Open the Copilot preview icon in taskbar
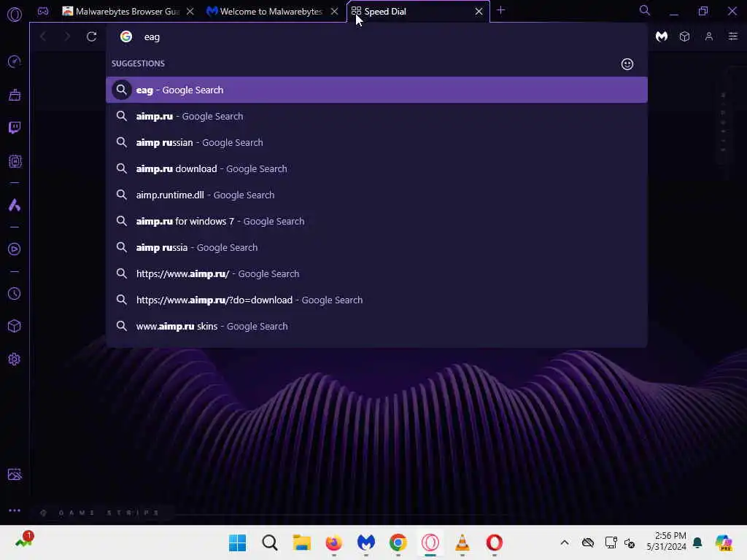 (724, 542)
